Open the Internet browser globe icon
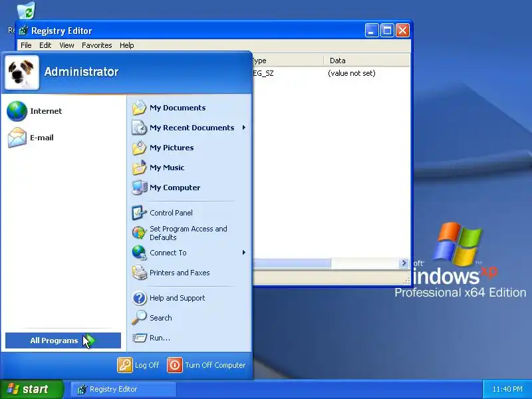Image resolution: width=532 pixels, height=399 pixels. [17, 111]
